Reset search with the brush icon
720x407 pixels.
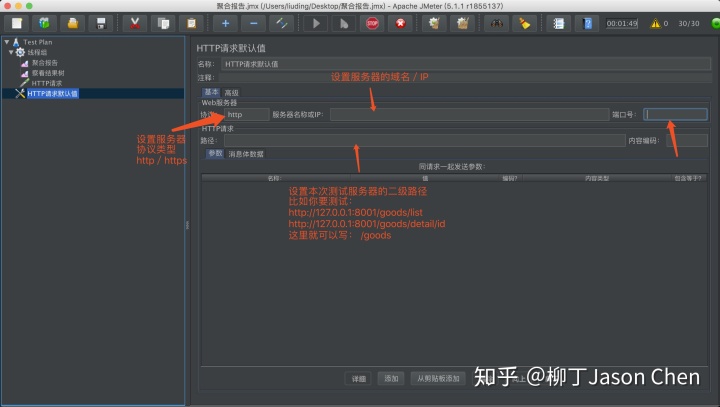tap(524, 23)
